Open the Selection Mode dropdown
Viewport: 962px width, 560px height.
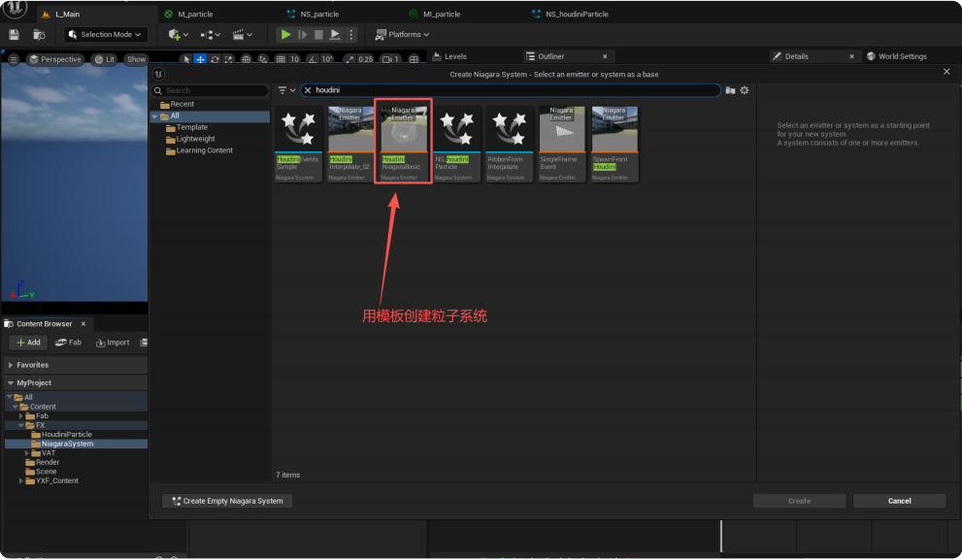click(105, 35)
